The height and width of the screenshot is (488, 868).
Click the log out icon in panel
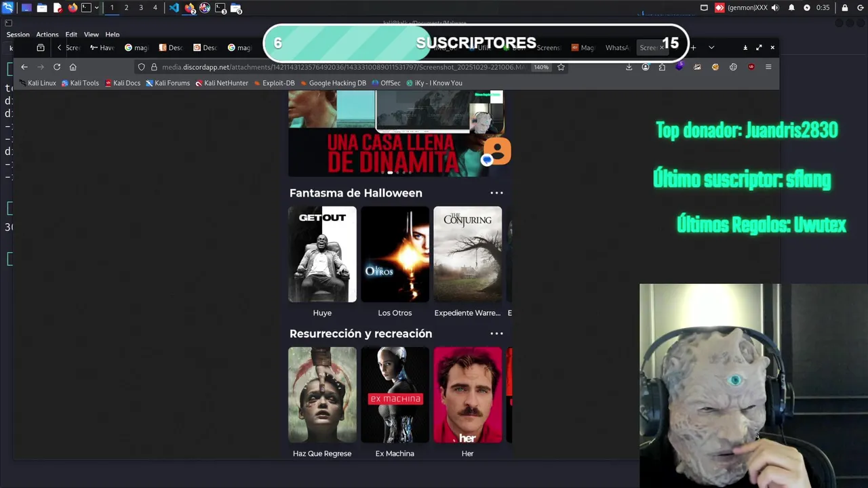click(860, 8)
